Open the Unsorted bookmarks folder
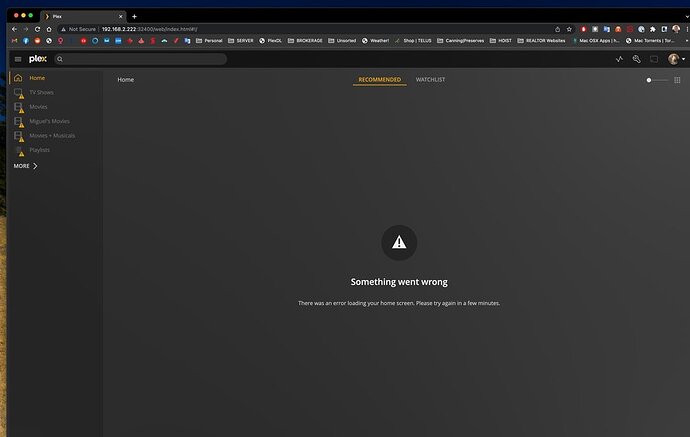This screenshot has width=690, height=437. point(342,40)
